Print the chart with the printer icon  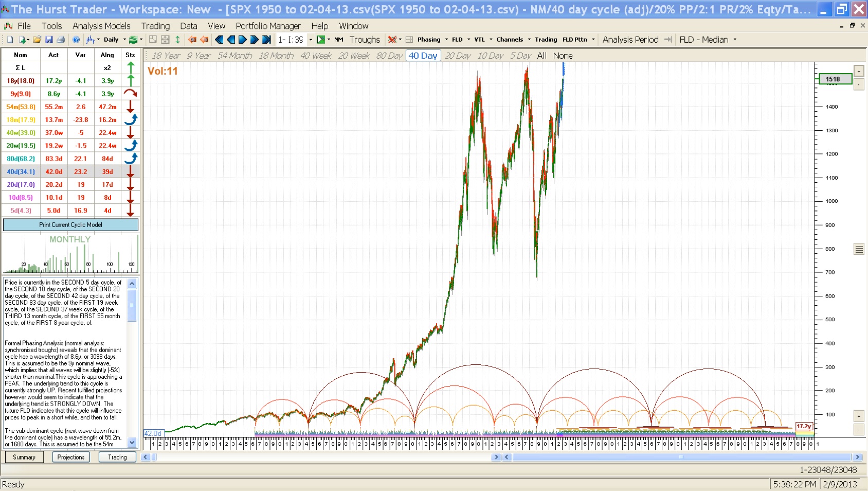[61, 40]
